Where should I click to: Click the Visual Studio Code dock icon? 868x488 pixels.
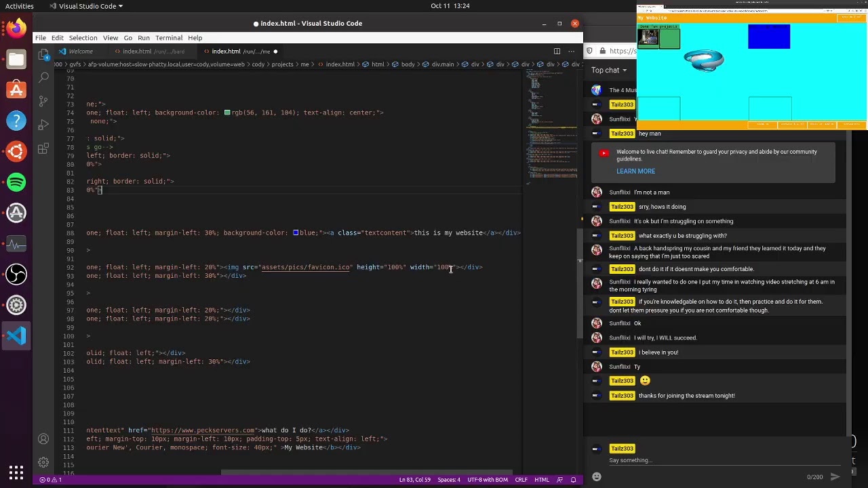[16, 336]
